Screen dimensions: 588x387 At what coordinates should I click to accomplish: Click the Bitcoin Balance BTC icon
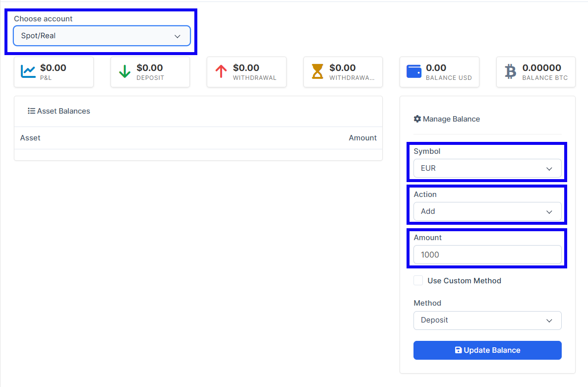(510, 71)
